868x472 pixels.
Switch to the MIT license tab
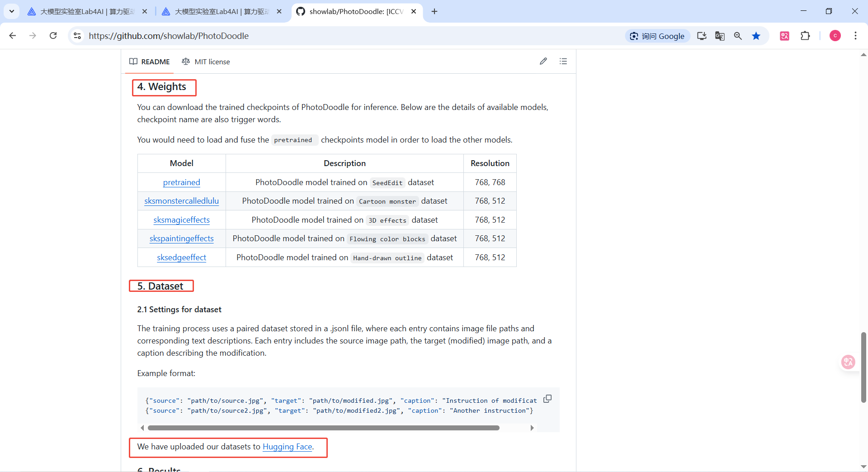click(x=206, y=62)
